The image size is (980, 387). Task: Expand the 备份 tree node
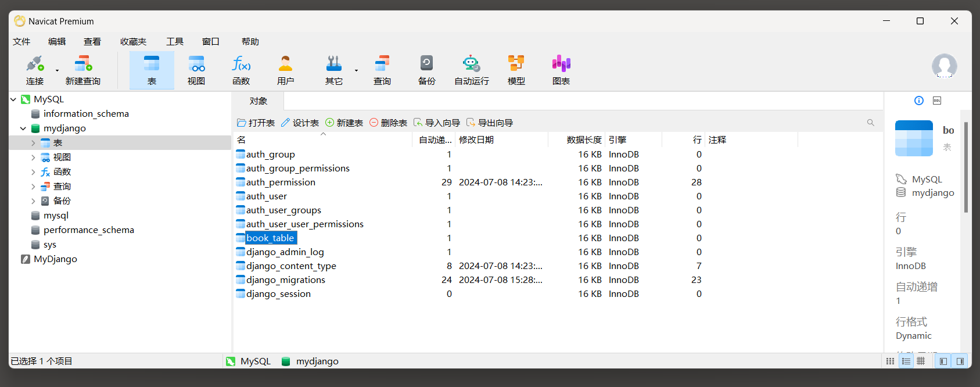coord(33,201)
